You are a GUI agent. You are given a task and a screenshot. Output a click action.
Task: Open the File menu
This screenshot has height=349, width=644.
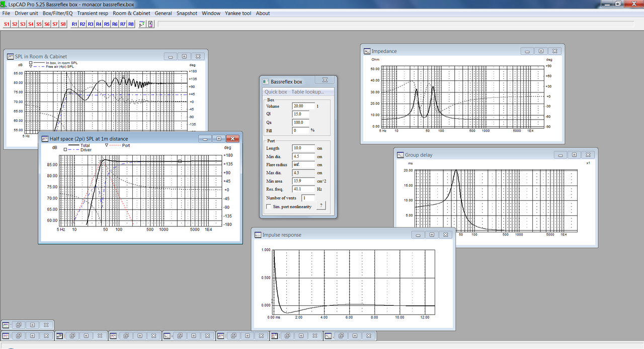(6, 13)
